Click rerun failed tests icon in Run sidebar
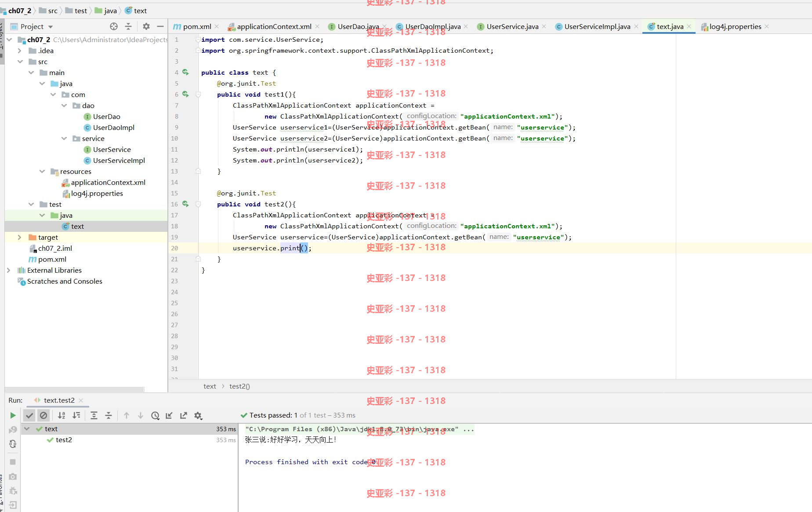 click(x=13, y=430)
